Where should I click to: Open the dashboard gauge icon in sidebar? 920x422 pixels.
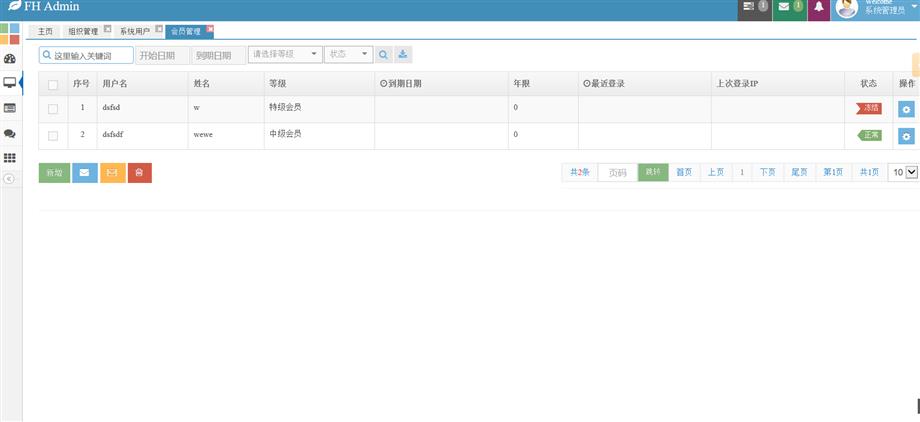10,59
